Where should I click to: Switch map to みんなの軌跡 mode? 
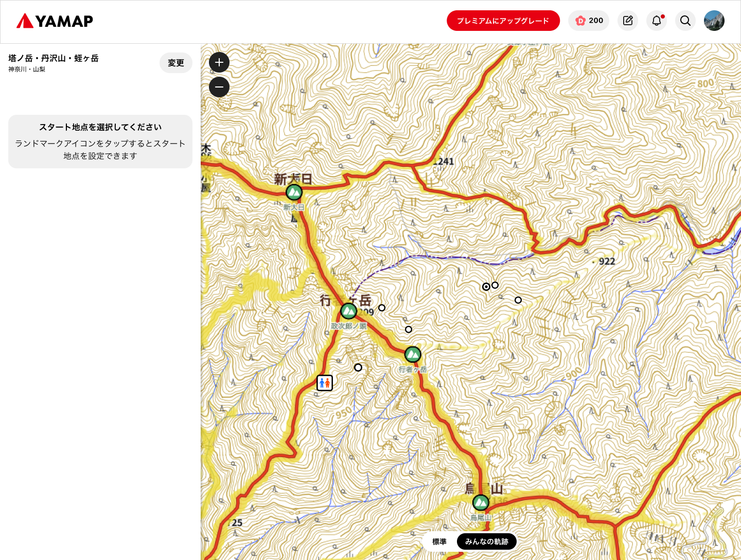[x=486, y=541]
